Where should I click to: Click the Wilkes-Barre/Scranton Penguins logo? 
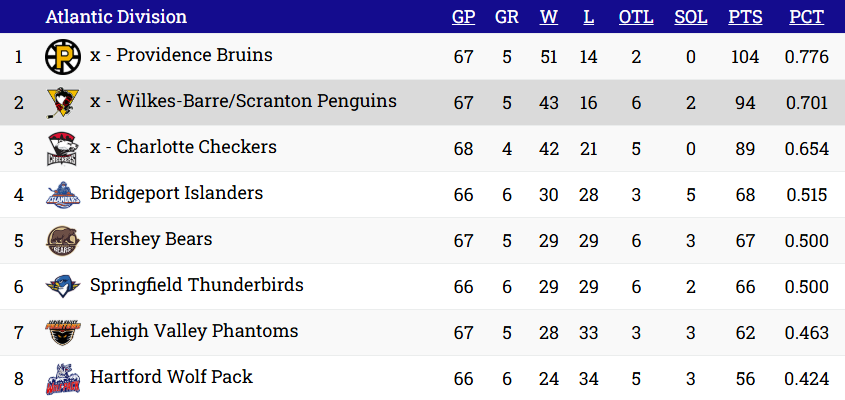[63, 103]
